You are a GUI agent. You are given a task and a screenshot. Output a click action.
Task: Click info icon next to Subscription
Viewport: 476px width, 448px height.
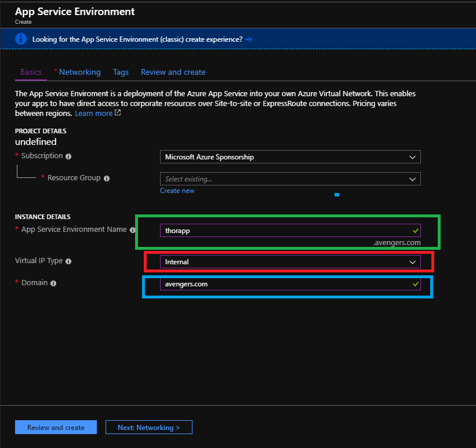coord(68,156)
